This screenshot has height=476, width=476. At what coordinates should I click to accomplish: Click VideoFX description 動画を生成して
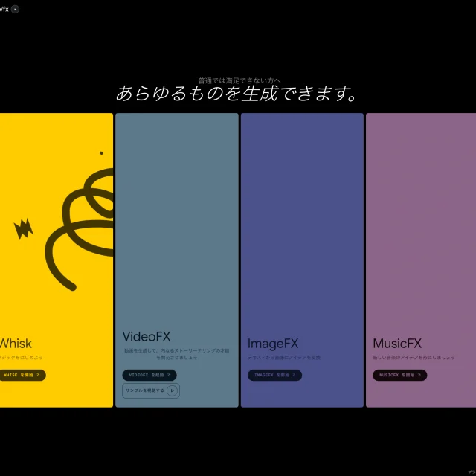(177, 354)
